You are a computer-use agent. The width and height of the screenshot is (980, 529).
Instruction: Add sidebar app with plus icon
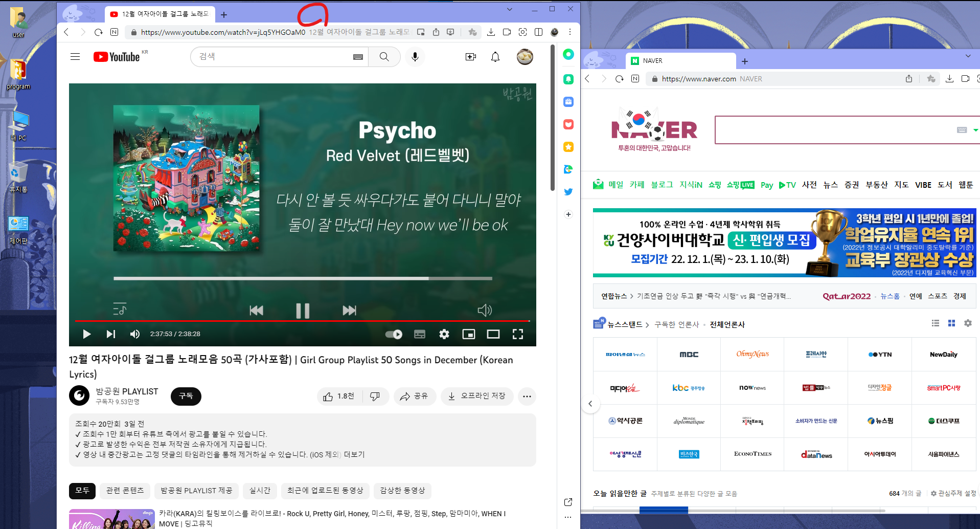pos(568,214)
